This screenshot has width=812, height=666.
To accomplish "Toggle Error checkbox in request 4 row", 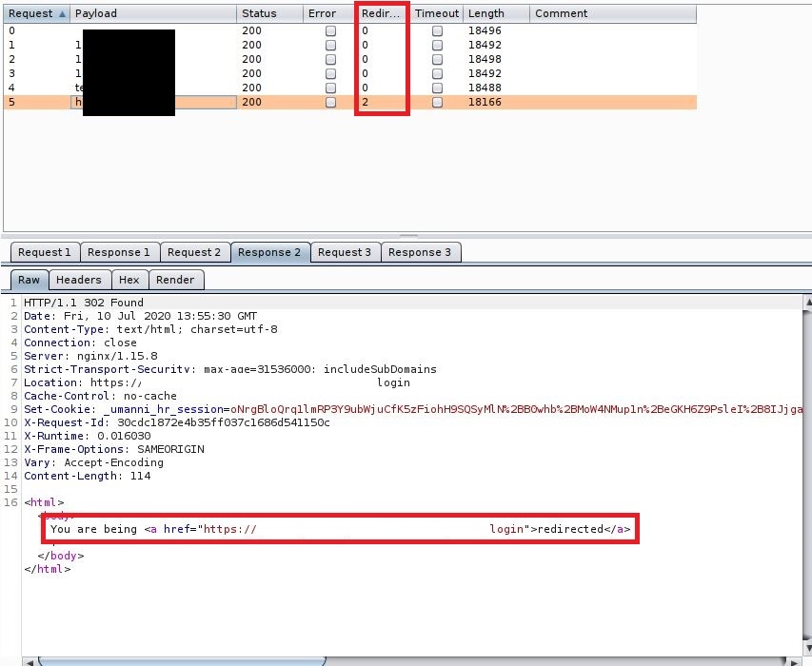I will [x=330, y=88].
